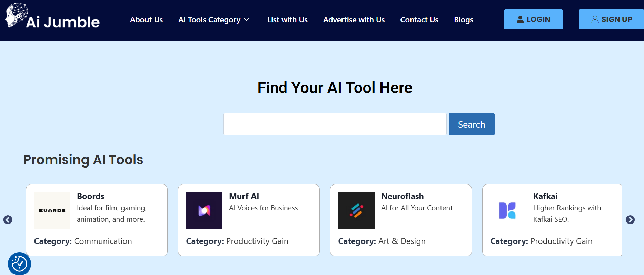
Task: Click the LOGIN button
Action: click(x=533, y=19)
